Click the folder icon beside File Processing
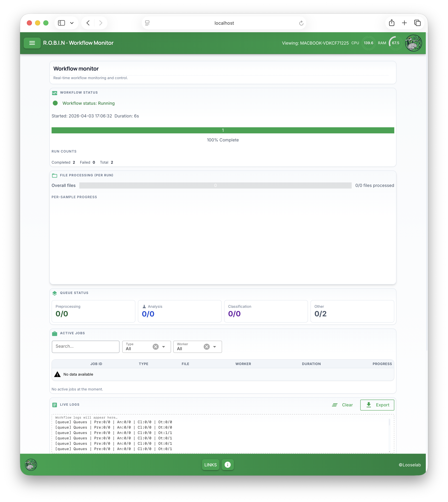 [x=55, y=175]
